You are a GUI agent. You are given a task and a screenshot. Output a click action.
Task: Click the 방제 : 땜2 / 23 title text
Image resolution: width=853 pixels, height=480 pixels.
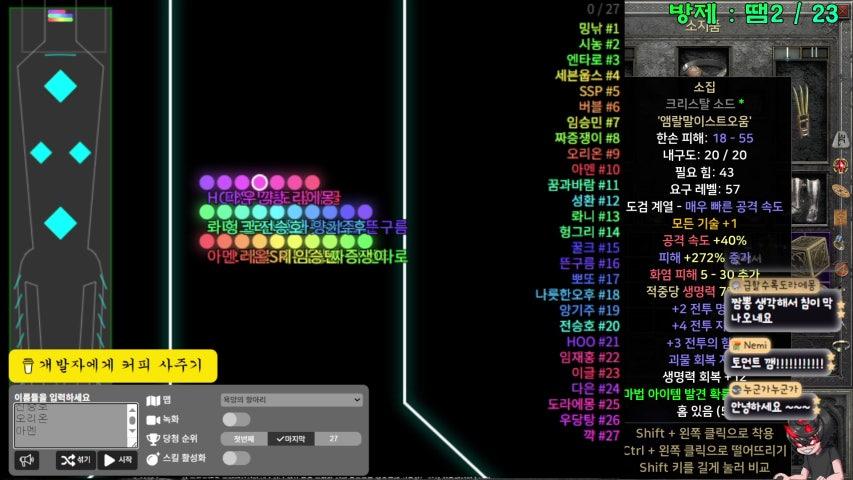753,14
